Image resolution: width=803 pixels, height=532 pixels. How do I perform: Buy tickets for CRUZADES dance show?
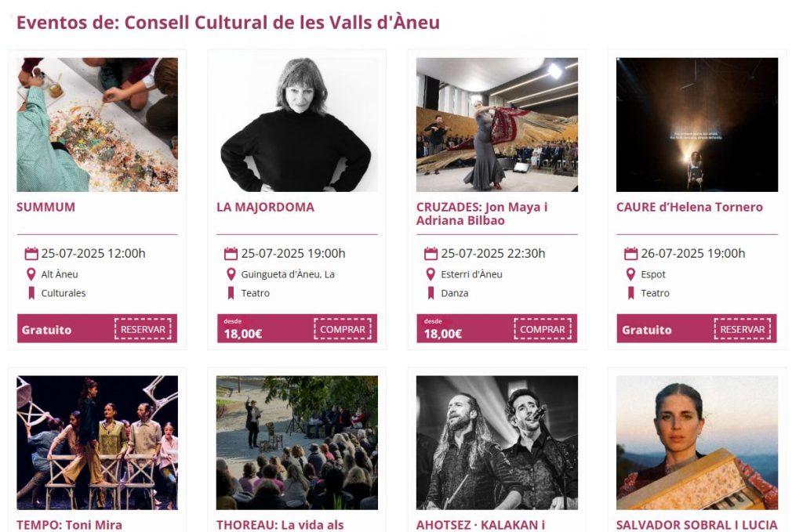click(543, 329)
